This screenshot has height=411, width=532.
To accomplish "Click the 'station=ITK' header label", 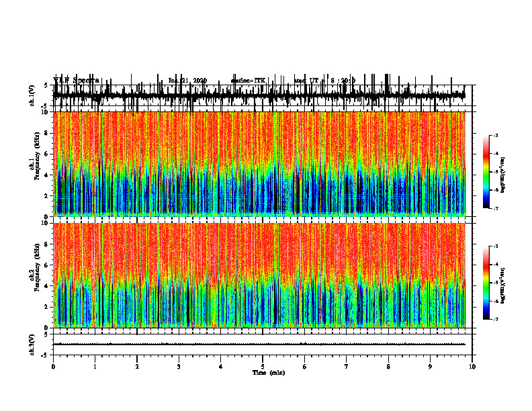I will [x=248, y=81].
